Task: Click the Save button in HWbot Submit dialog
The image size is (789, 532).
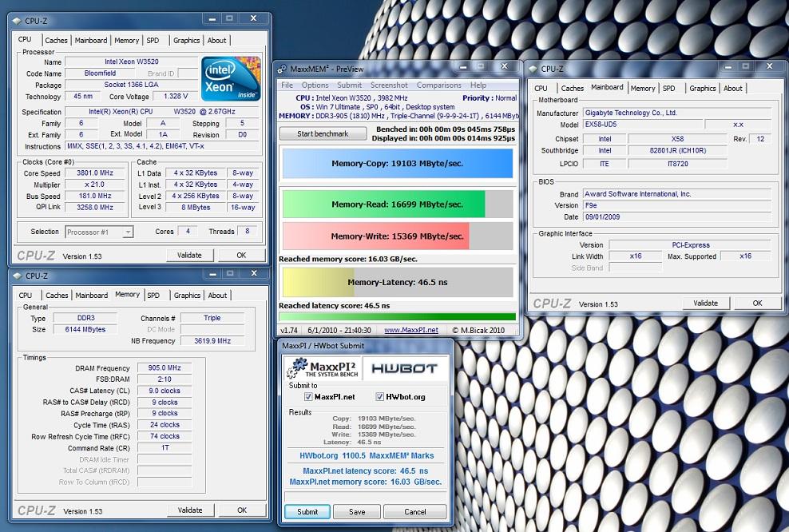Action: point(357,512)
